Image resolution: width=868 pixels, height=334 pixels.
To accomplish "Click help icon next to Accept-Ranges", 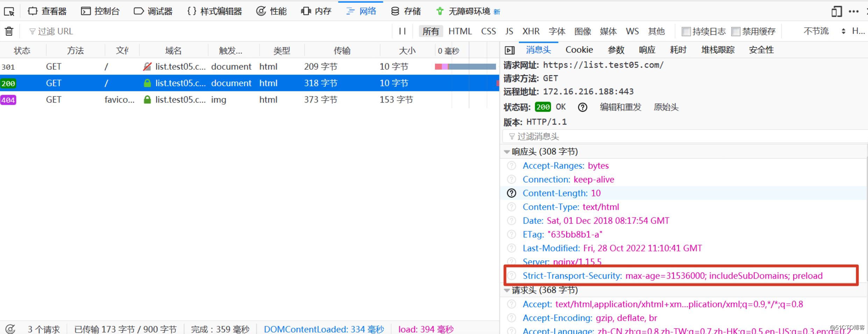I will tap(512, 166).
